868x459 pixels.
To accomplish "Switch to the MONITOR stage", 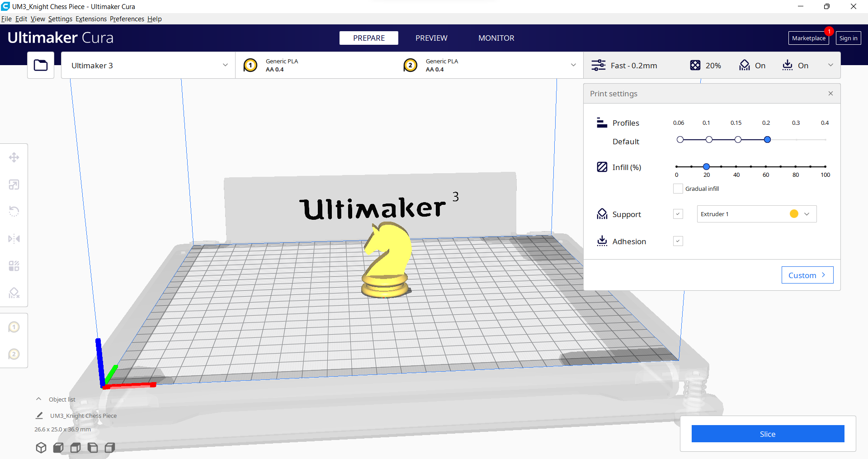I will click(x=496, y=38).
